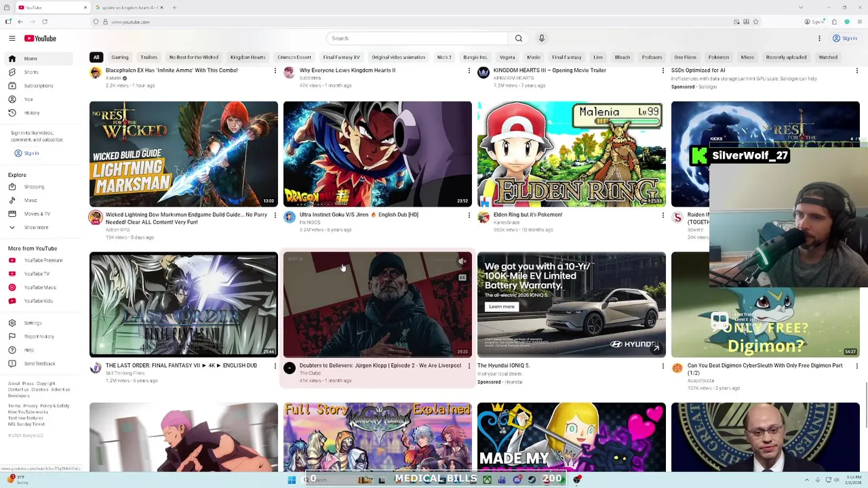Open Windows Start menu
The height and width of the screenshot is (488, 868).
click(x=292, y=480)
